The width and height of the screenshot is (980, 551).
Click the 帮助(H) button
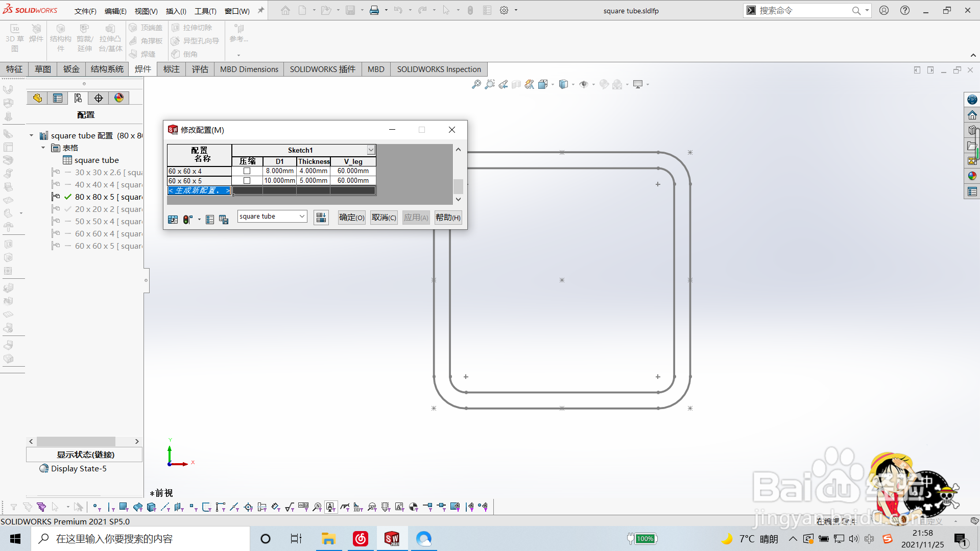pos(448,218)
